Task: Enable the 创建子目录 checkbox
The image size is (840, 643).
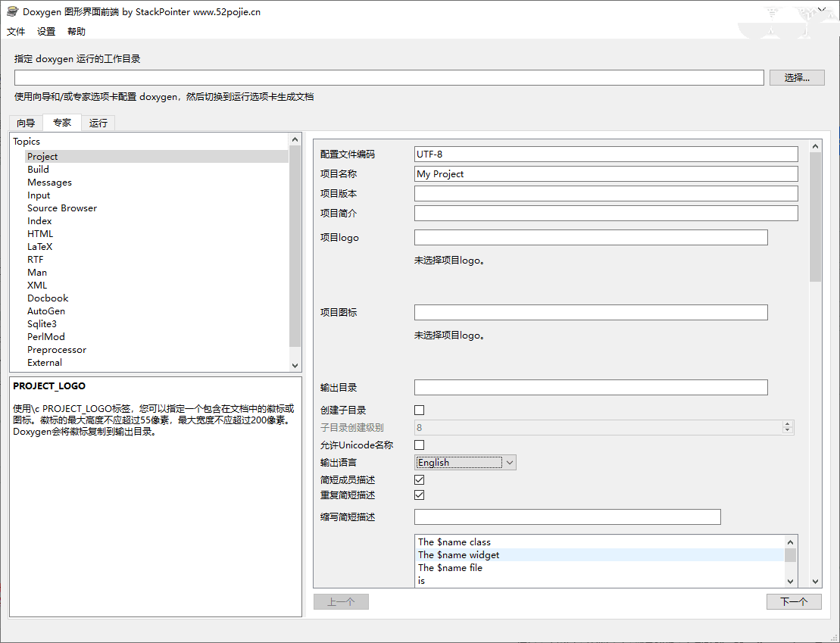Action: (x=420, y=410)
